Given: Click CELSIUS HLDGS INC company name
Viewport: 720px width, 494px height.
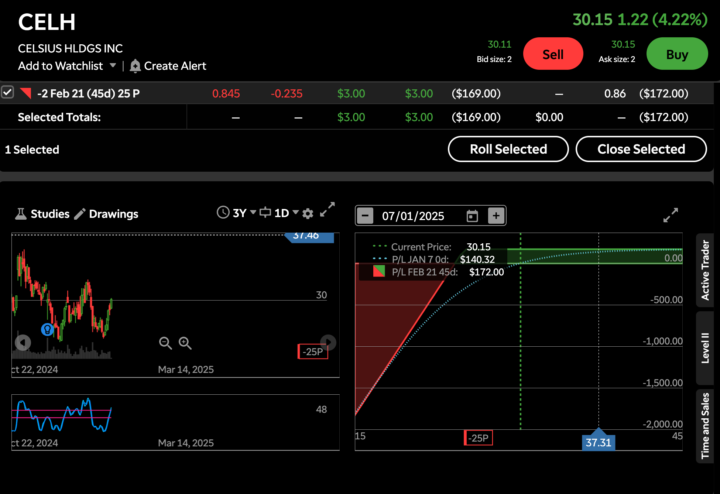Looking at the screenshot, I should (70, 48).
